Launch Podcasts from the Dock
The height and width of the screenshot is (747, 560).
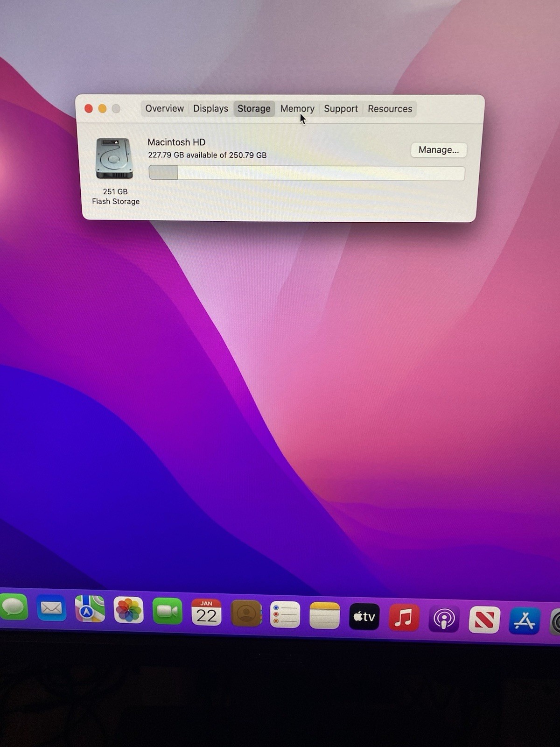click(444, 619)
